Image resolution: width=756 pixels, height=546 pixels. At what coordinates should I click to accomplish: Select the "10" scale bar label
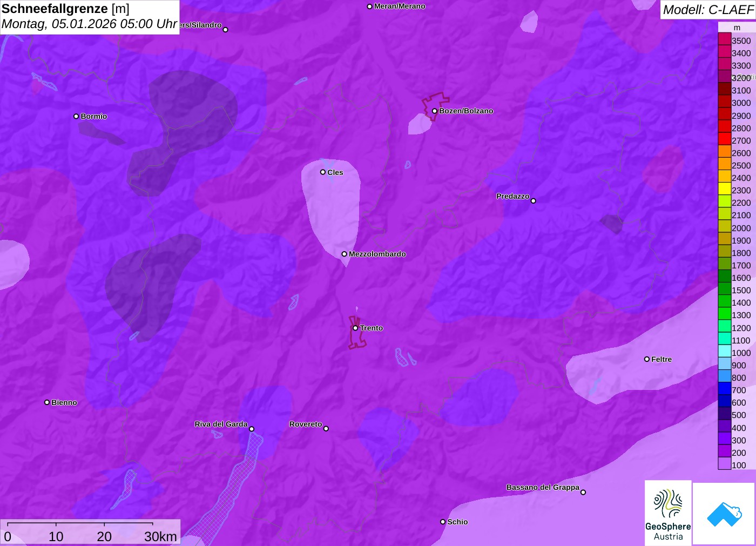pyautogui.click(x=56, y=536)
